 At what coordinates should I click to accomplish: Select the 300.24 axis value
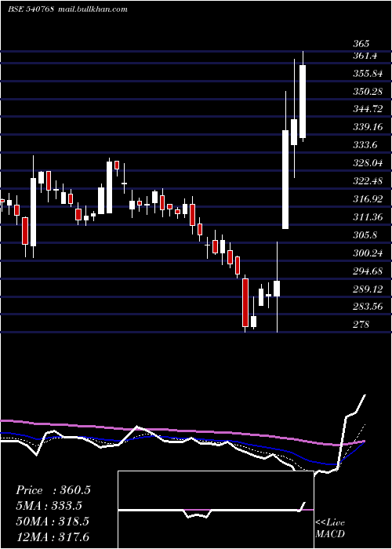pos(368,253)
